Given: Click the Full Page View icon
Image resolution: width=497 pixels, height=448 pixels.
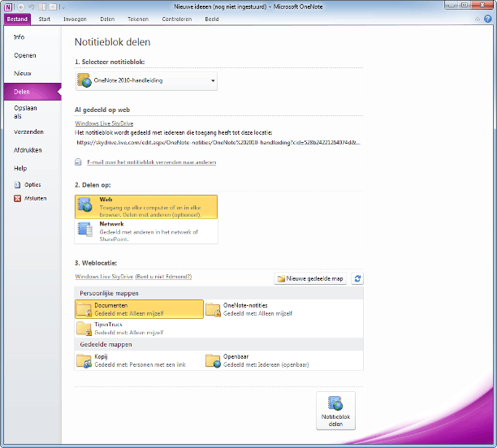Looking at the screenshot, I should point(53,6).
